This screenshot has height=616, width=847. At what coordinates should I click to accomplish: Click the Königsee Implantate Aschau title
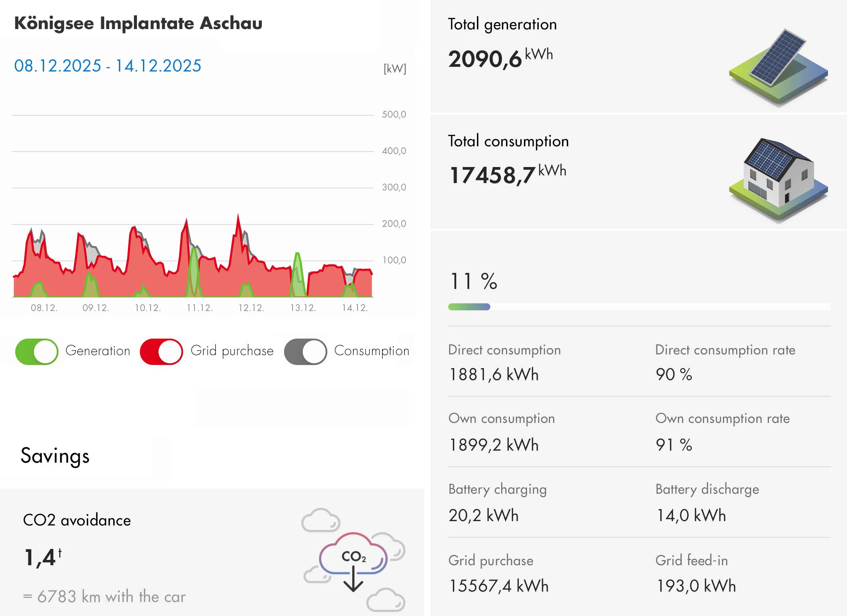click(138, 23)
